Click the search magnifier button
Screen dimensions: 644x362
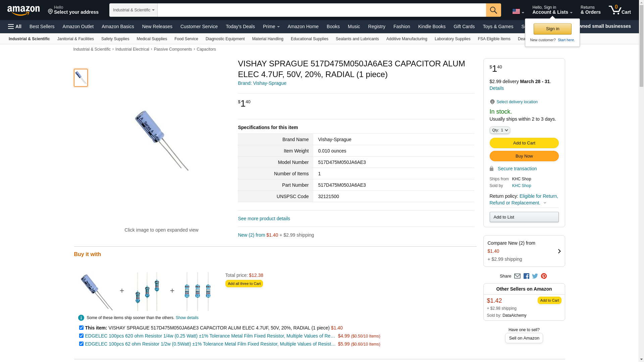493,10
